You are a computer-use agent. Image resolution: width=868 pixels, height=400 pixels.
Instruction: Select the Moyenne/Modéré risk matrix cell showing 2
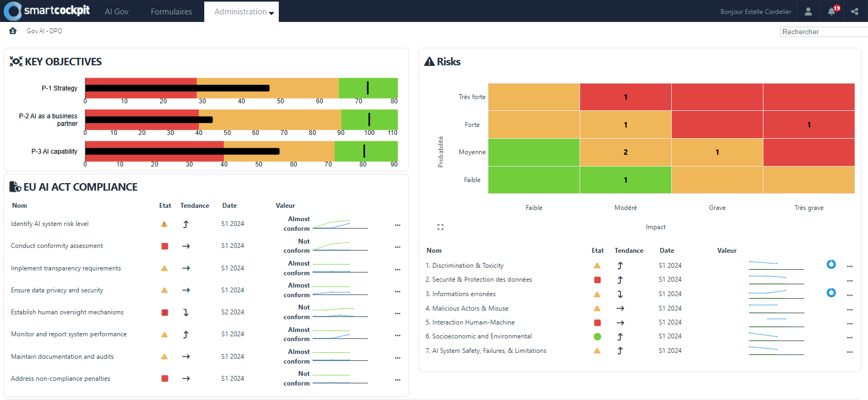click(625, 152)
